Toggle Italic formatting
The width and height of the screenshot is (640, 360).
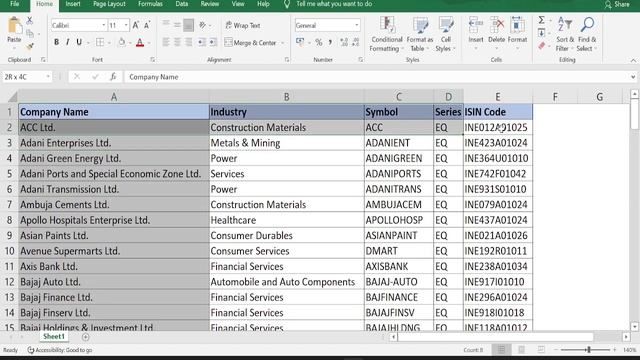coord(67,42)
